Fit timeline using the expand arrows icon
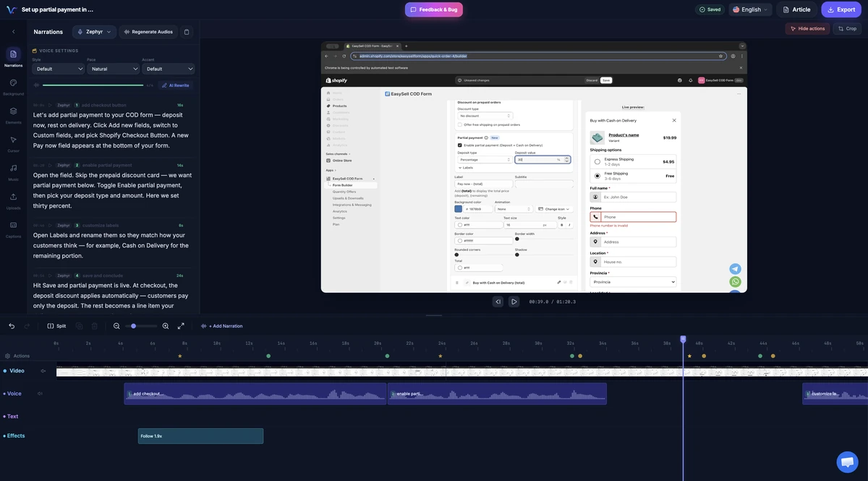Viewport: 868px width, 481px height. click(181, 326)
